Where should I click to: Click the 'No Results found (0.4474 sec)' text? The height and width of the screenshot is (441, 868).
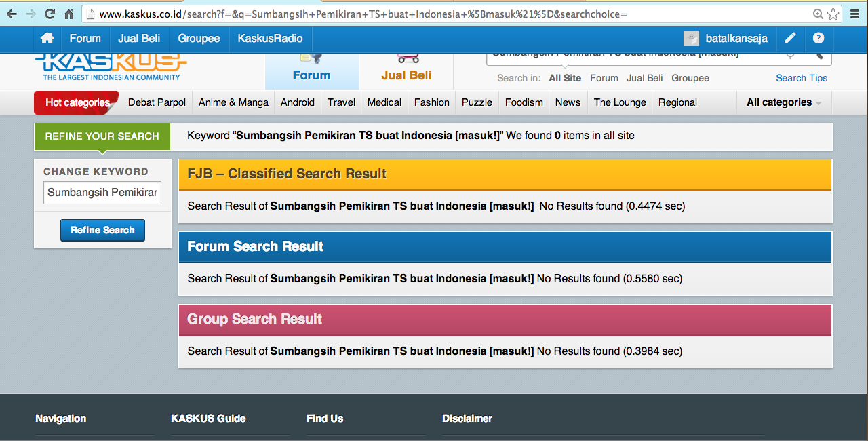pyautogui.click(x=612, y=206)
